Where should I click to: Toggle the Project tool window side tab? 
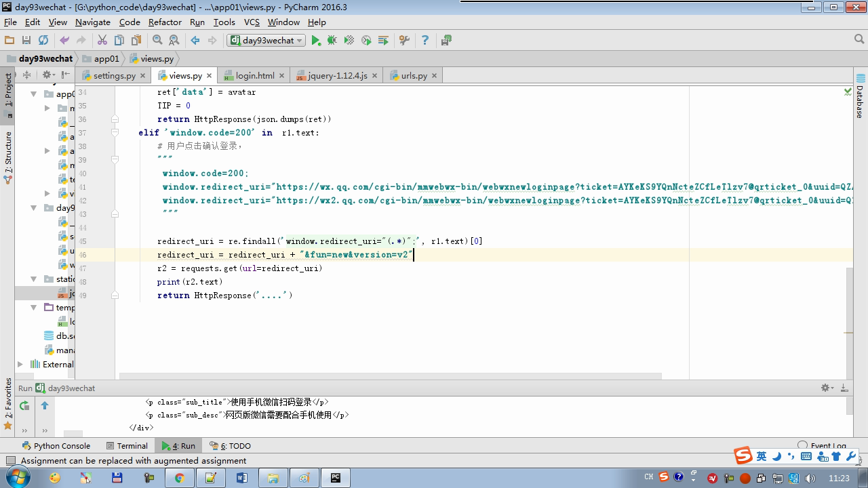(8, 90)
